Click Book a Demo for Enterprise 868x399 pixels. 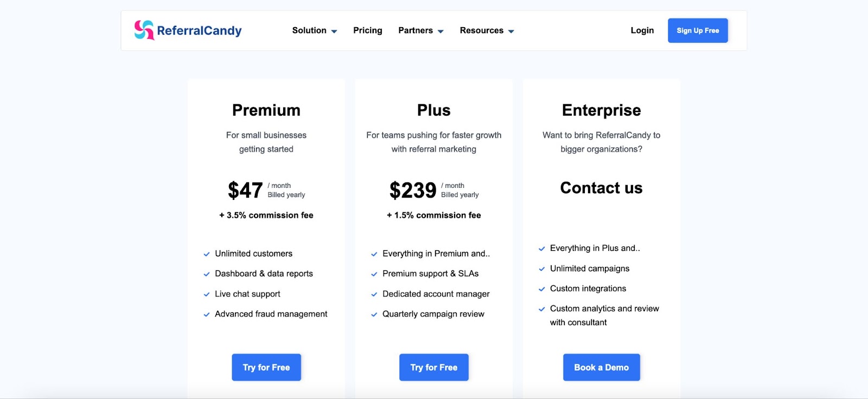(x=601, y=367)
